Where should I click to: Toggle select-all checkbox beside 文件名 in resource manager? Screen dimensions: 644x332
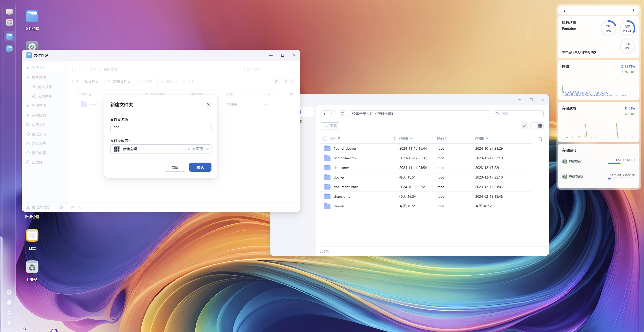325,139
